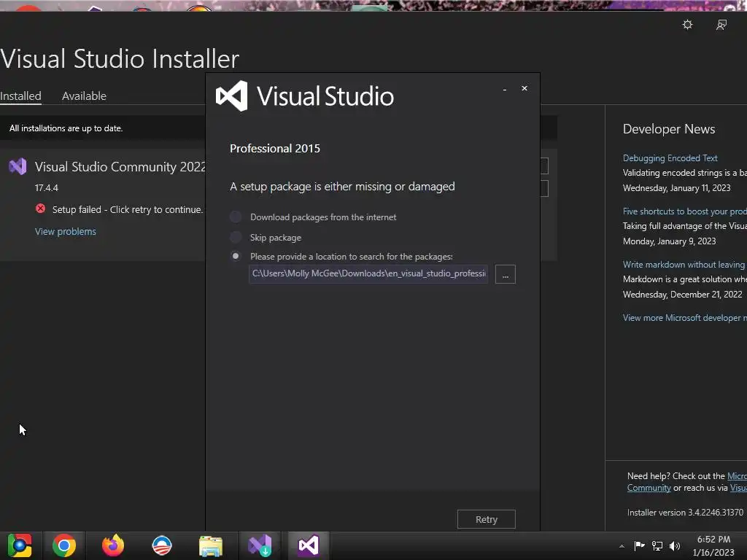Open the Visual link after 'reach us via'
The width and height of the screenshot is (747, 560).
pos(738,488)
